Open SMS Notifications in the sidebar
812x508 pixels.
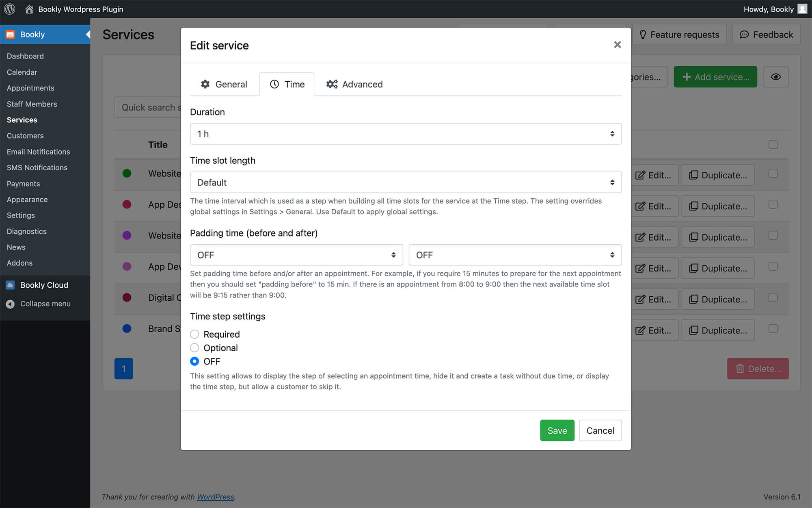[37, 167]
